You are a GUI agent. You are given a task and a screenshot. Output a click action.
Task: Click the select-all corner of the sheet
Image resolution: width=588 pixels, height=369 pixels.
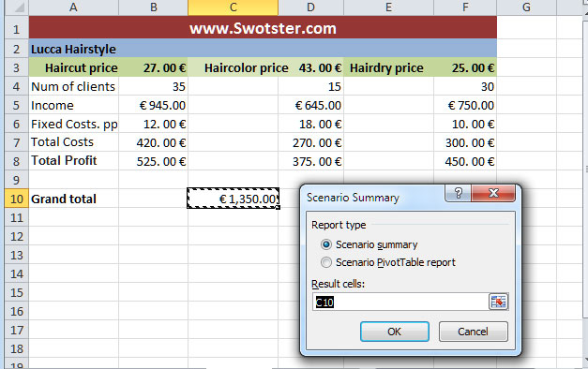(x=17, y=7)
